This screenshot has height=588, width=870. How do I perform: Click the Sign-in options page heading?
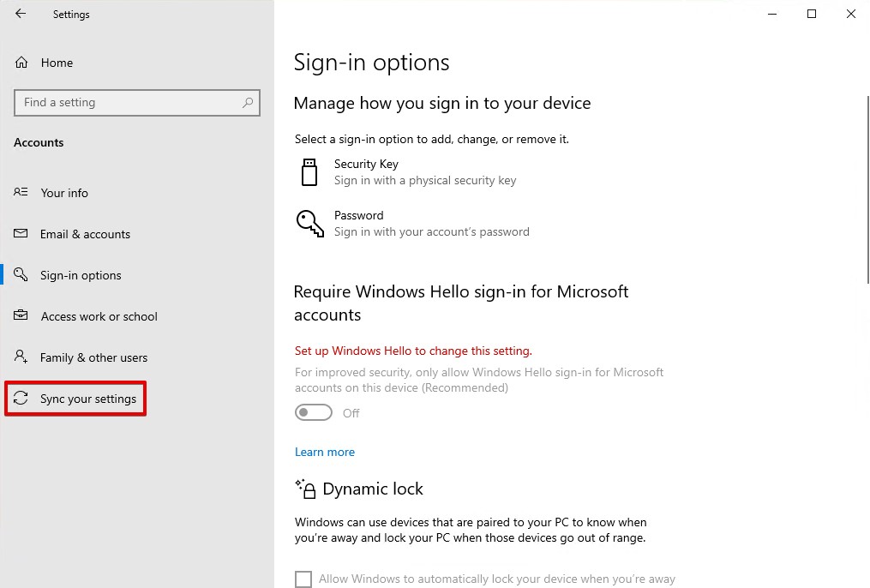(x=371, y=62)
